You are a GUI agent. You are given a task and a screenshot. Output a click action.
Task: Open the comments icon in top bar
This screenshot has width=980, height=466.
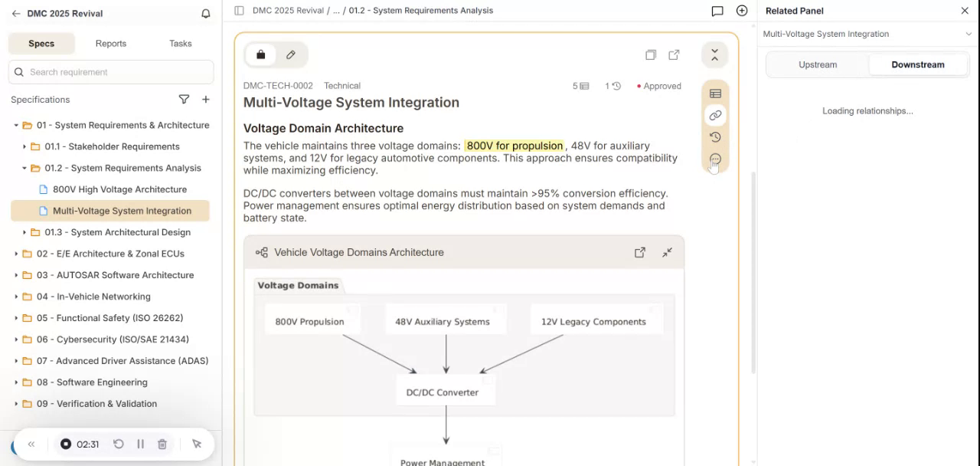pos(717,11)
